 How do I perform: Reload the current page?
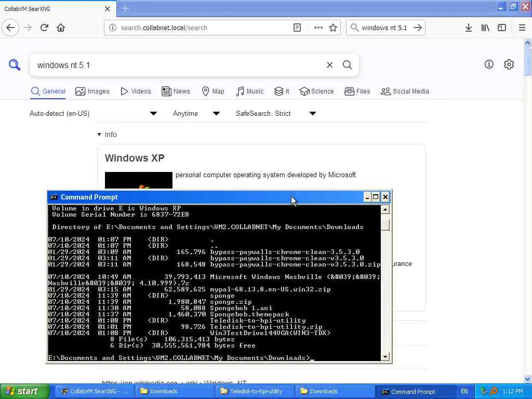coord(44,28)
